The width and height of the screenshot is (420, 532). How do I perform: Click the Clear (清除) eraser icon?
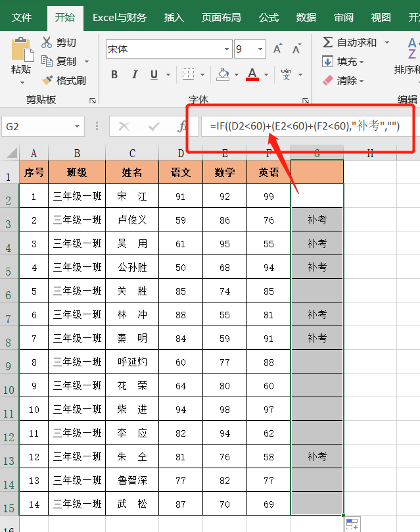click(x=328, y=80)
